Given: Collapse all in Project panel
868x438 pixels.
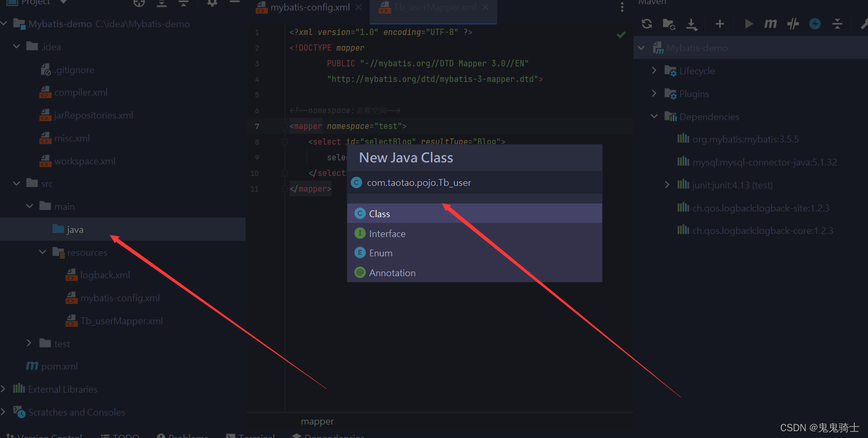Looking at the screenshot, I should [x=183, y=3].
